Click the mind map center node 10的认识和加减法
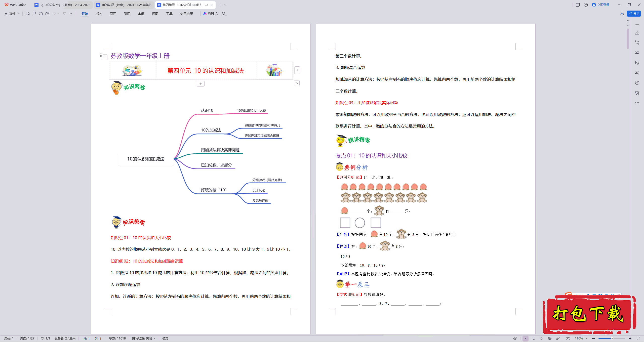The width and height of the screenshot is (644, 342). tap(146, 159)
